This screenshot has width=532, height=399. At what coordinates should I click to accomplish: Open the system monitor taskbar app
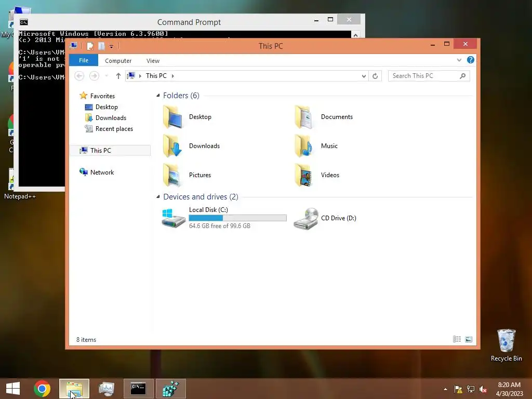point(107,389)
